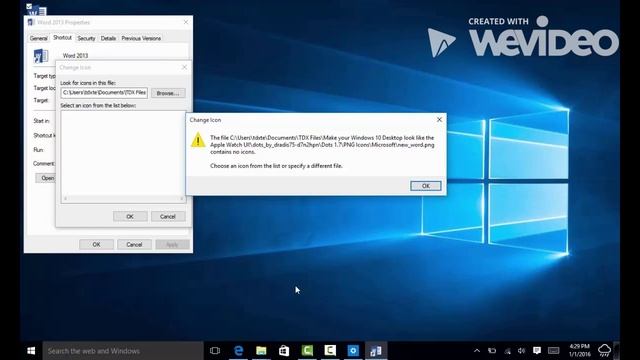Click the Search the web and Windows box
The image size is (640, 360).
(123, 351)
